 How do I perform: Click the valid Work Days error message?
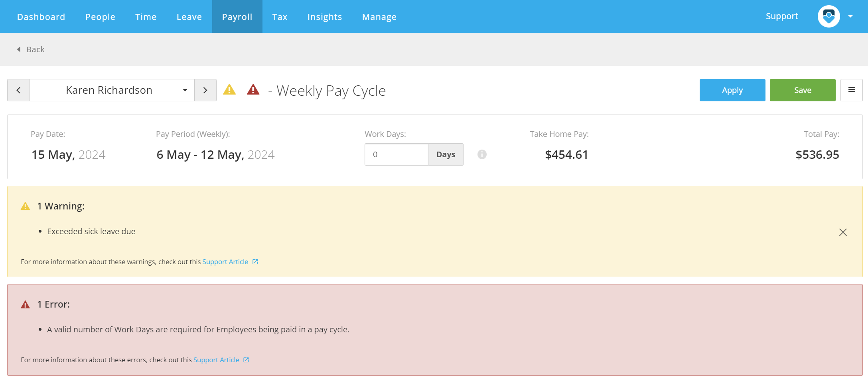tap(198, 330)
